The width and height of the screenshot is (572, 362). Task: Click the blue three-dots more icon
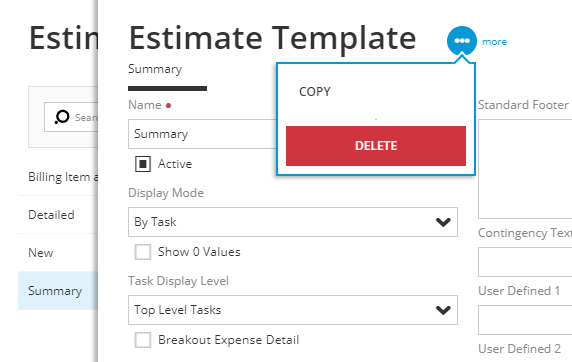pyautogui.click(x=462, y=41)
